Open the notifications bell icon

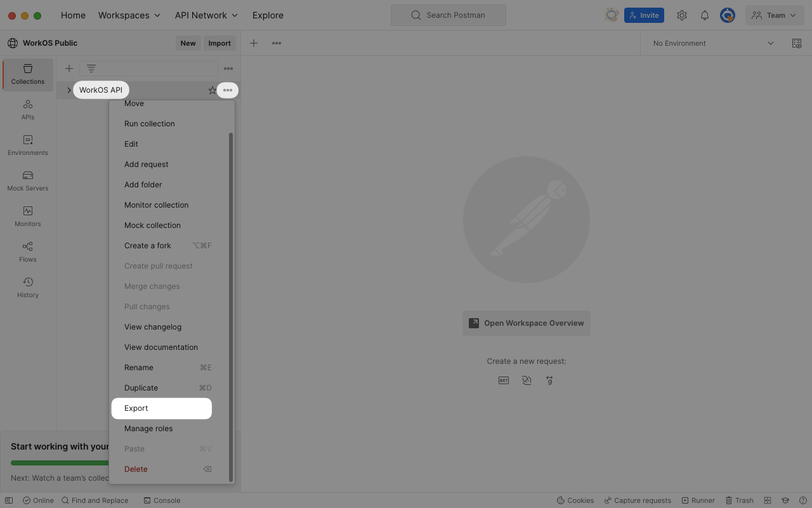click(704, 15)
